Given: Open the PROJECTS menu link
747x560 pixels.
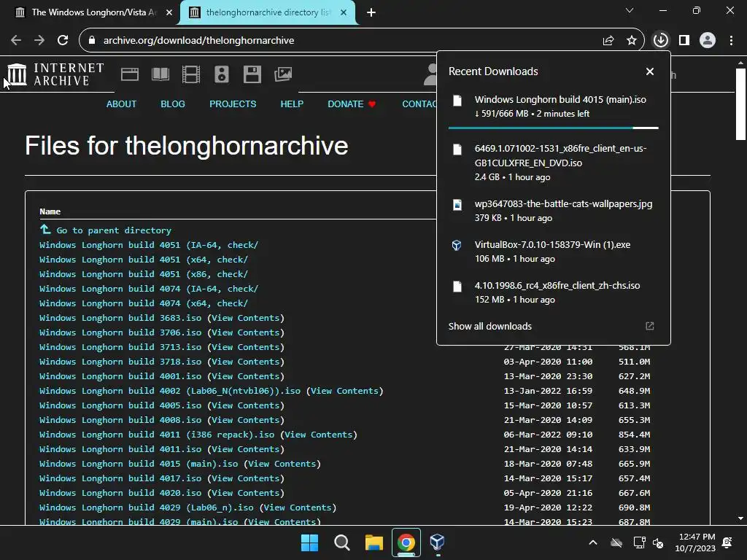Looking at the screenshot, I should pos(233,104).
